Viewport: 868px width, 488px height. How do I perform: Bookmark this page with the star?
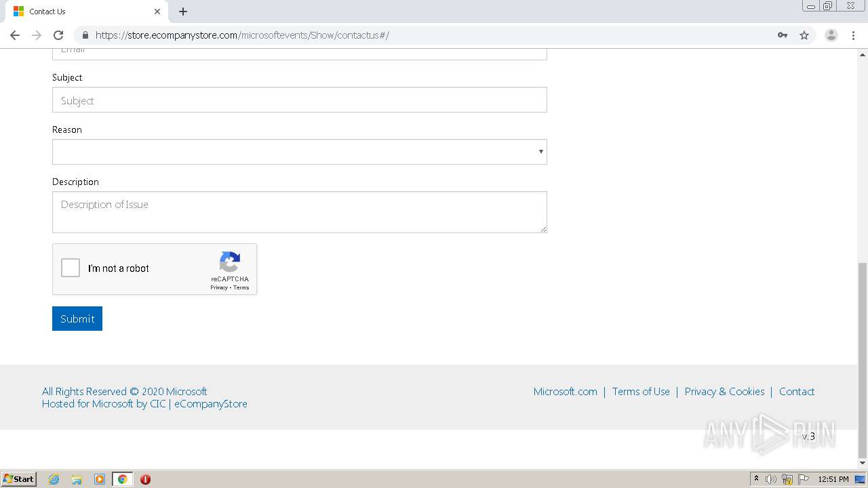804,35
